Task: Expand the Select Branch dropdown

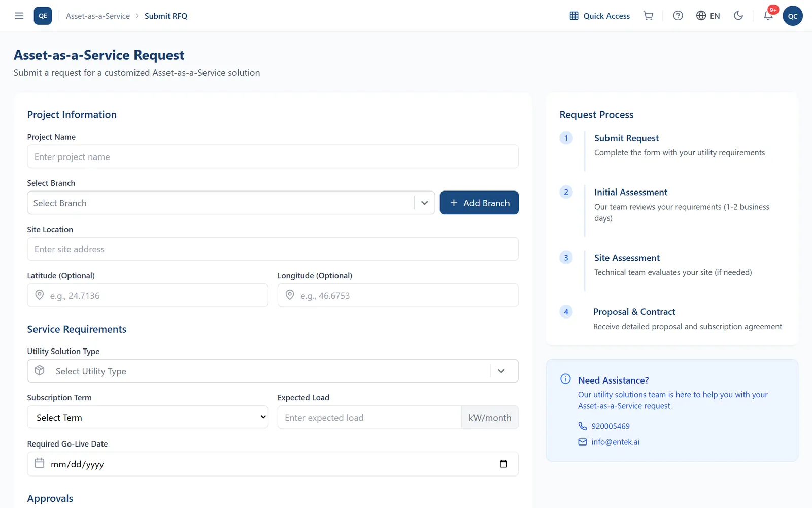Action: click(x=231, y=203)
